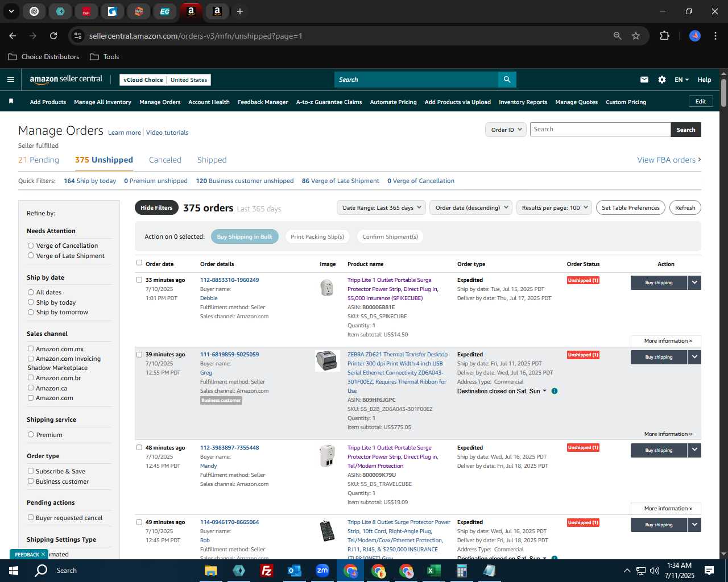
Task: Click 164 Ship by today quick filter
Action: pos(90,181)
